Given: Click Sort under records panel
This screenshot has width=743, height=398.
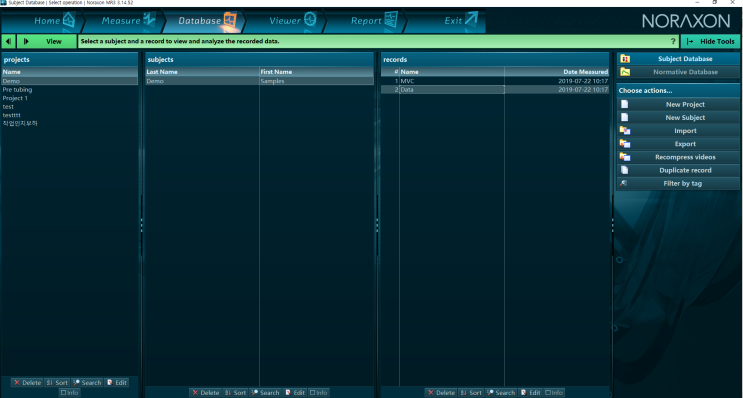Looking at the screenshot, I should 471,392.
